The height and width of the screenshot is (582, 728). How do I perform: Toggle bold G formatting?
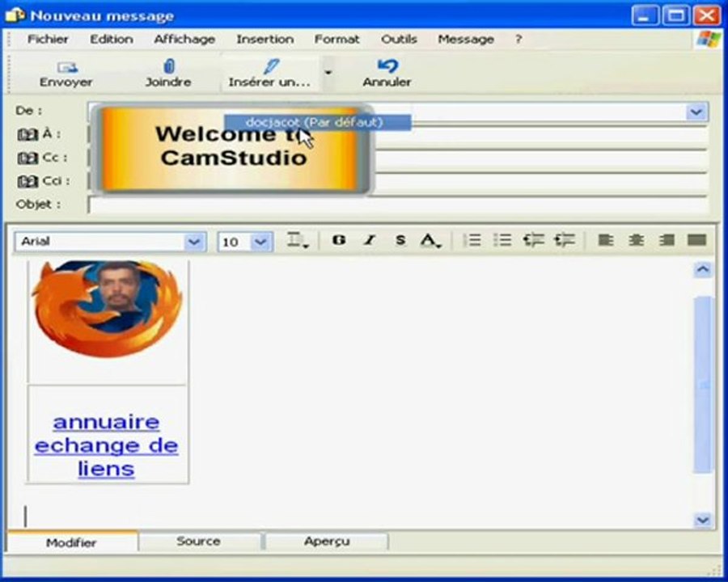339,240
